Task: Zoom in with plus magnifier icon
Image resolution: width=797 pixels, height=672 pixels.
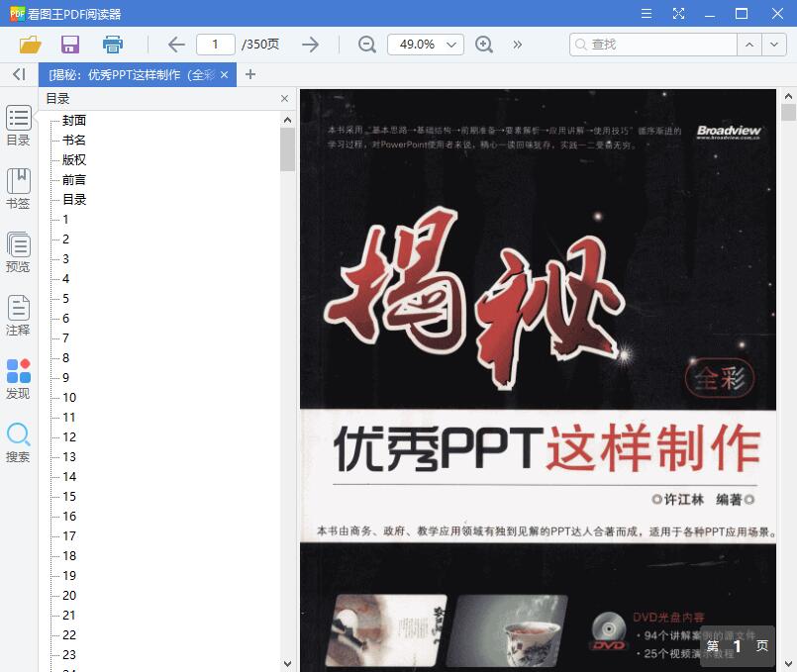Action: (484, 45)
